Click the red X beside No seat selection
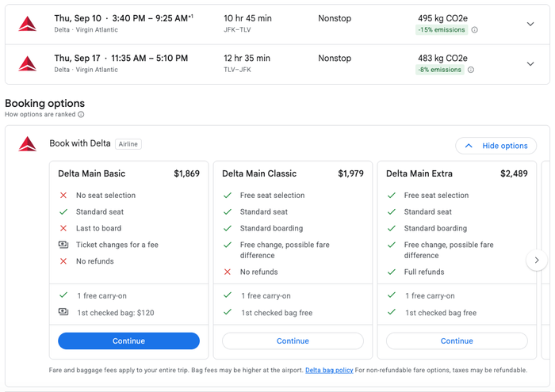 pos(63,195)
